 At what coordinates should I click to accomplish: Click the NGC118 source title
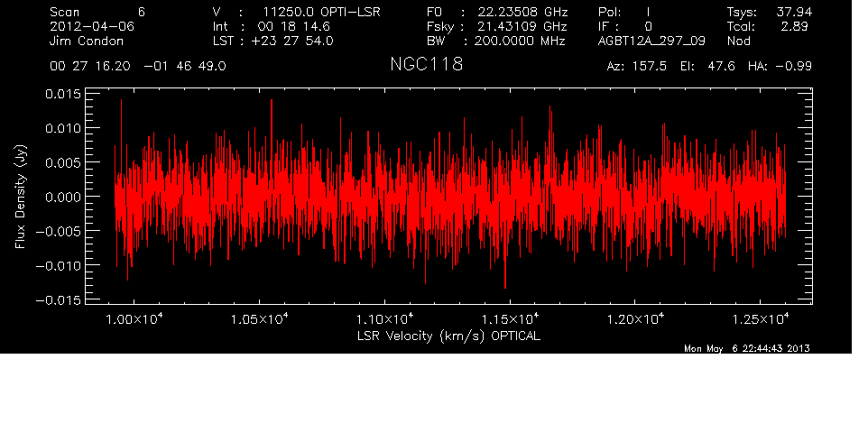[x=426, y=64]
